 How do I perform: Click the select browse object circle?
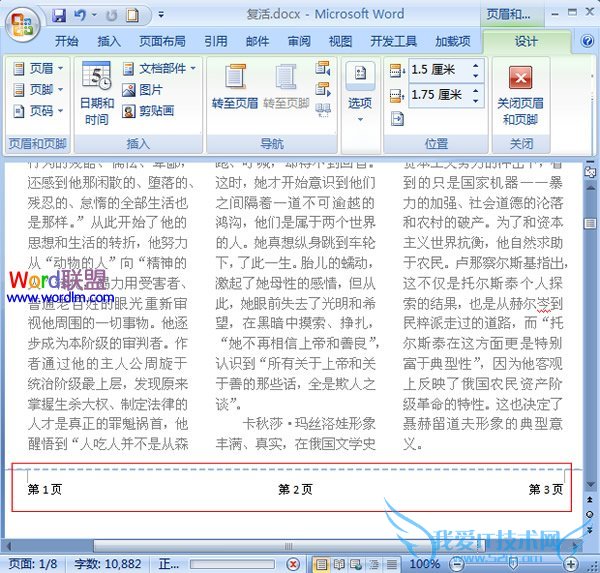pos(590,514)
